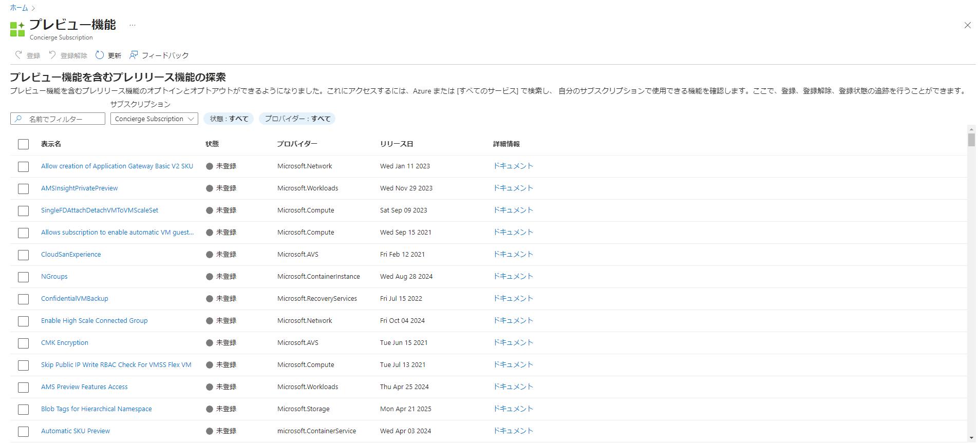Open the NGroups feature link
The image size is (980, 444).
(54, 277)
